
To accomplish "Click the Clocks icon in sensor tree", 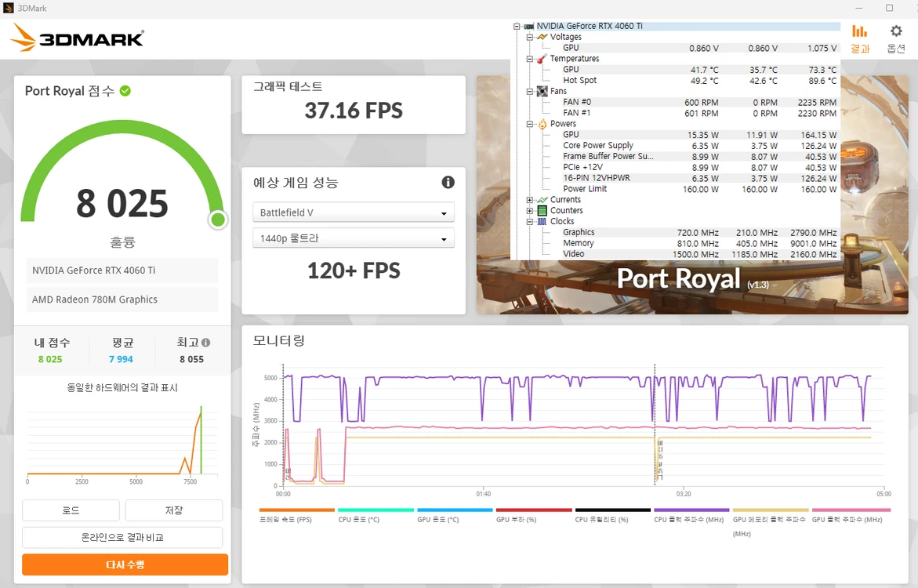I will [542, 221].
